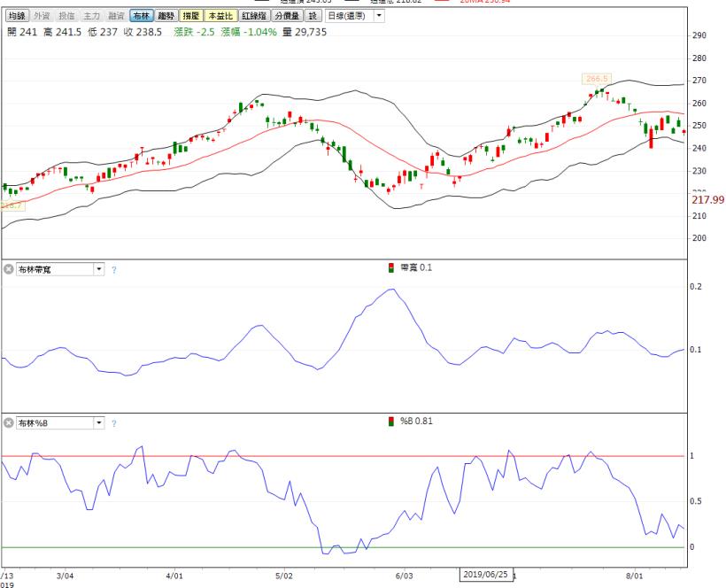This screenshot has width=726, height=588.
Task: Toggle the 融資 indicator button
Action: coord(116,16)
